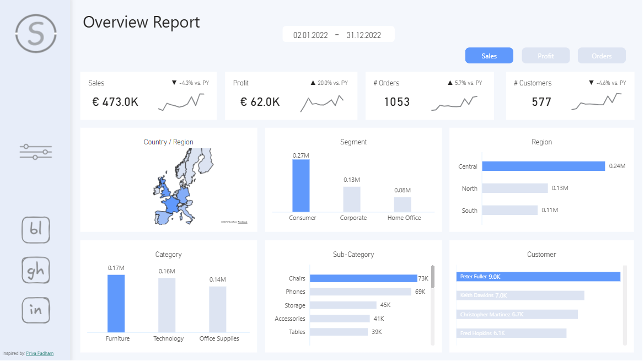The height and width of the screenshot is (361, 644).
Task: Click the 577 customers value
Action: click(541, 102)
